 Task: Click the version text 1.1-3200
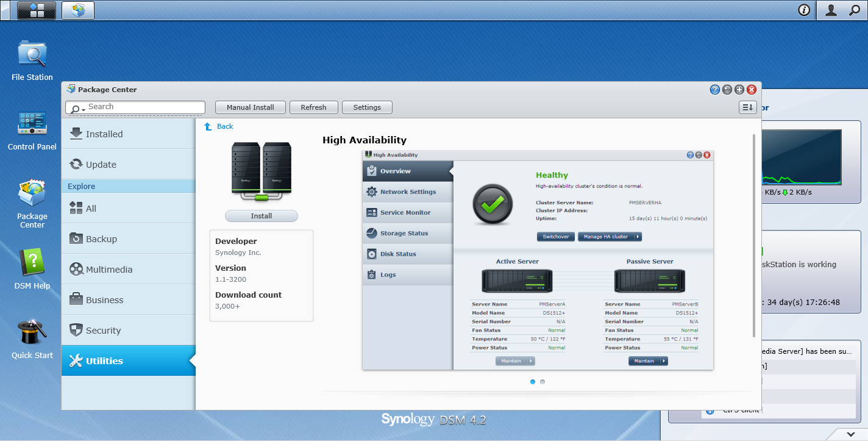coord(230,279)
